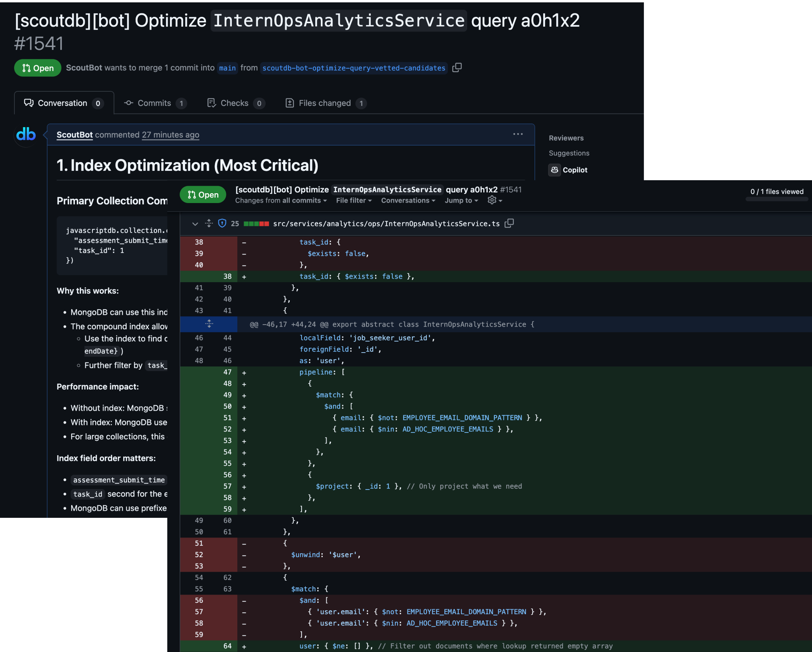The image size is (812, 652).
Task: Click ScoutBot name in the merge summary
Action: (x=84, y=68)
